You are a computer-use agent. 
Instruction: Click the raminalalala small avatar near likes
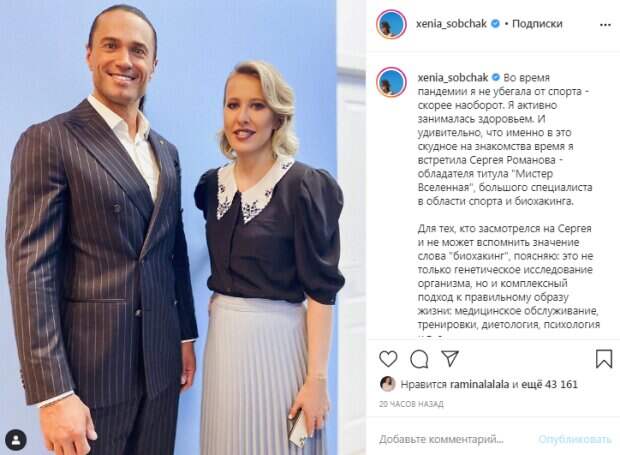tap(388, 384)
